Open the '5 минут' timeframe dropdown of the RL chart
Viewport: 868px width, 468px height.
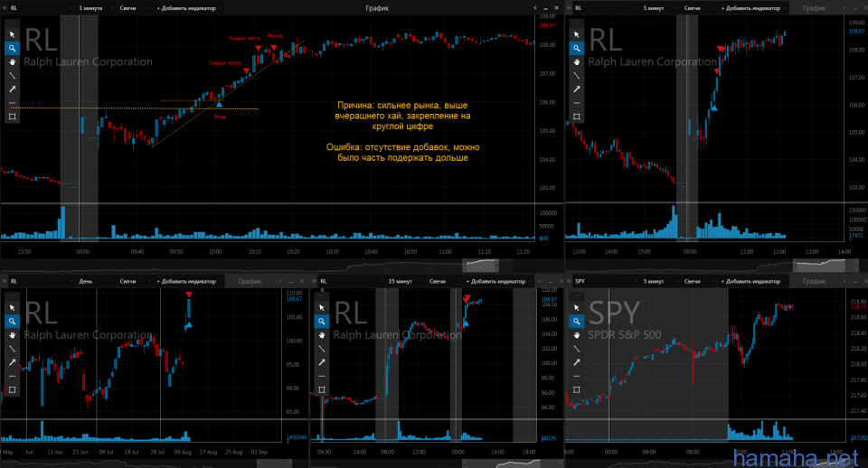pos(658,8)
